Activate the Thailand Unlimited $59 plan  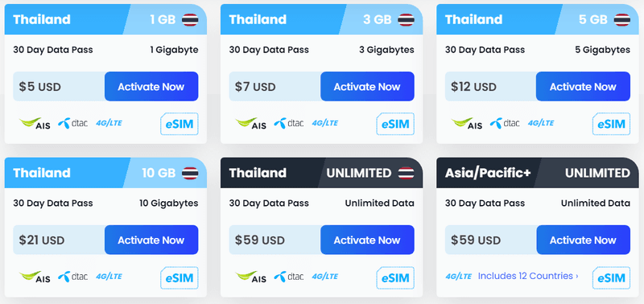pos(367,240)
